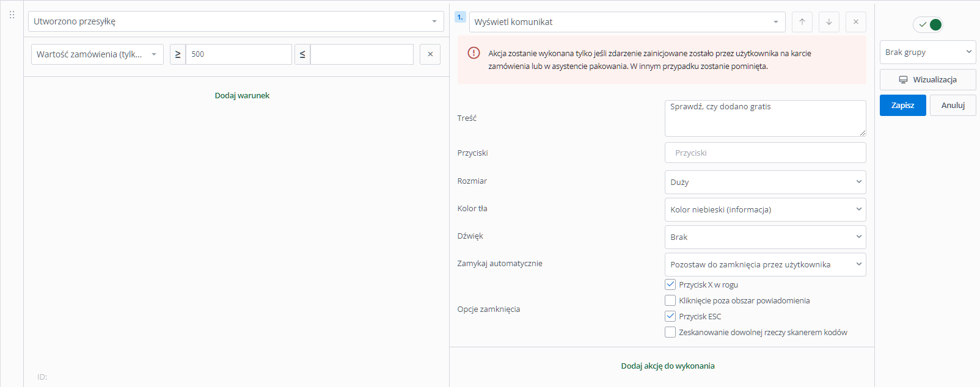The width and height of the screenshot is (980, 387).
Task: Click Dodaj warunek link
Action: [x=242, y=95]
